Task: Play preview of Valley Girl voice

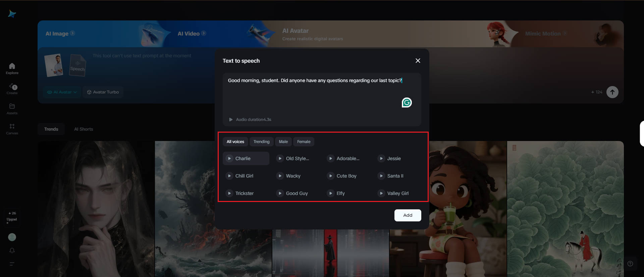Action: (x=381, y=193)
